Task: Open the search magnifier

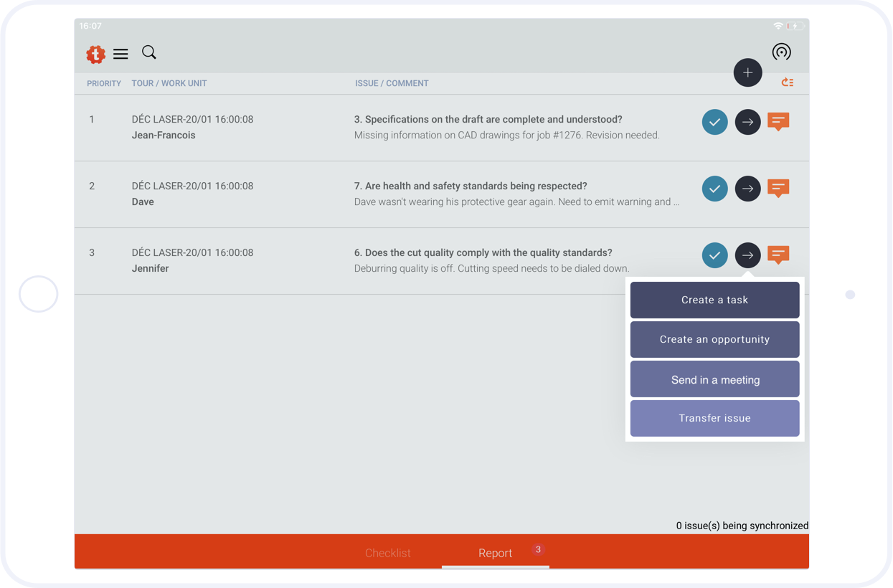Action: tap(149, 52)
